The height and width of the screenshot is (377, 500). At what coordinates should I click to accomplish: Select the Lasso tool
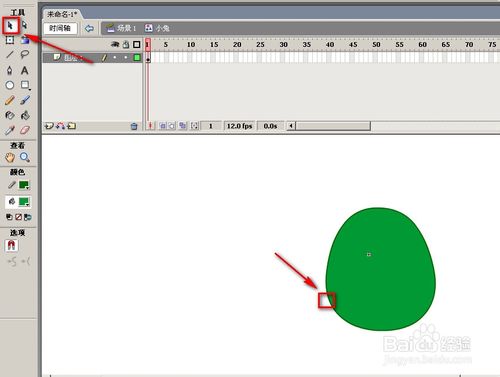tap(25, 54)
